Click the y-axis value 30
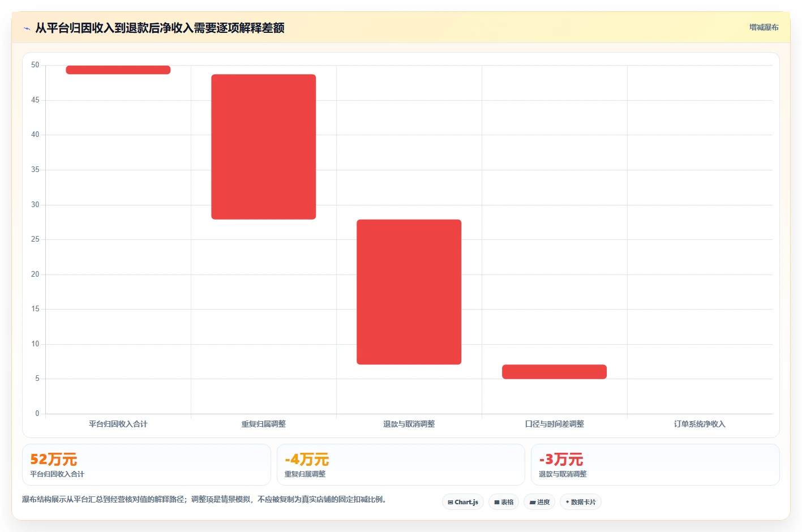The width and height of the screenshot is (802, 532). (x=35, y=205)
